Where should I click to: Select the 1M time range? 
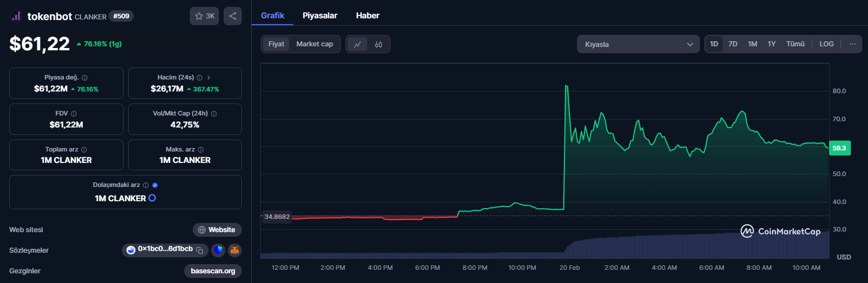tap(752, 44)
